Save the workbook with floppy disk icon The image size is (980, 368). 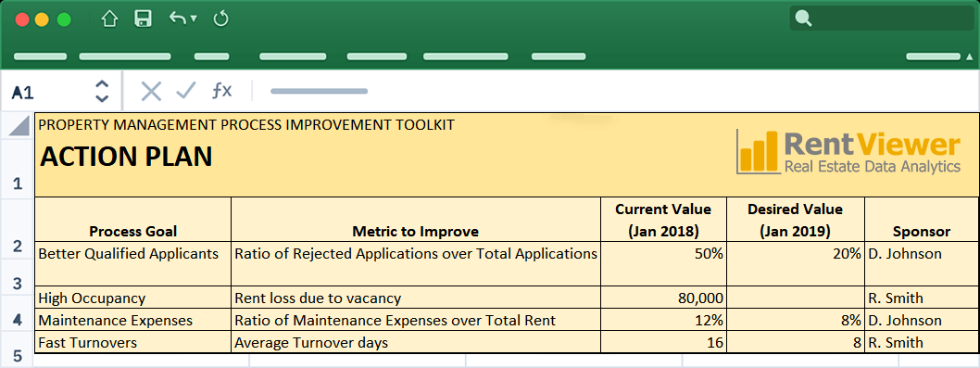point(144,19)
